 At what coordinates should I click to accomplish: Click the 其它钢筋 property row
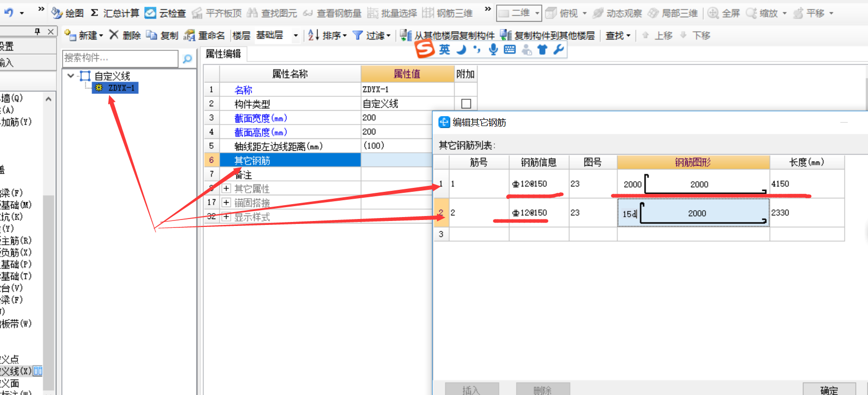pos(290,160)
